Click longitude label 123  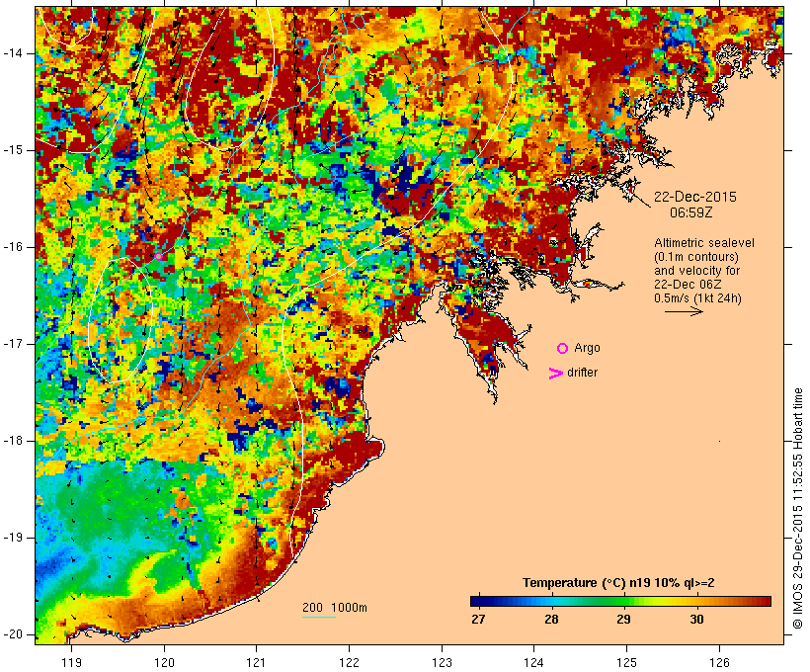tap(442, 662)
